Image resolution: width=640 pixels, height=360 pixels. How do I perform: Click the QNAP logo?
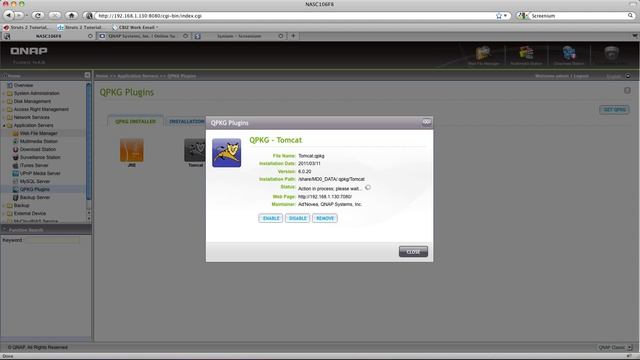coord(29,51)
